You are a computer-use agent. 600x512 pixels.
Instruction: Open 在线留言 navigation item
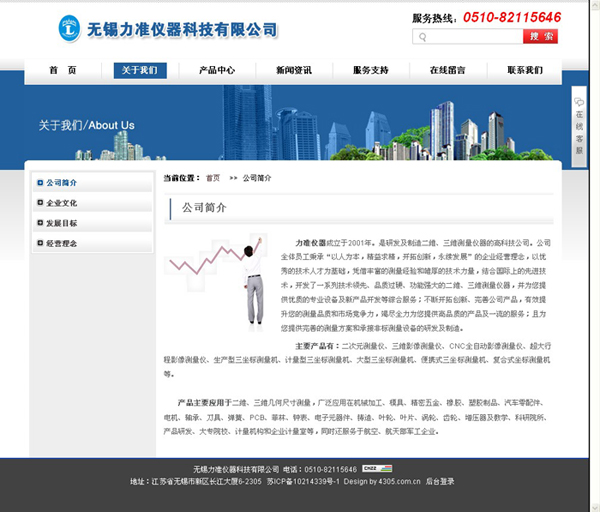pyautogui.click(x=448, y=70)
